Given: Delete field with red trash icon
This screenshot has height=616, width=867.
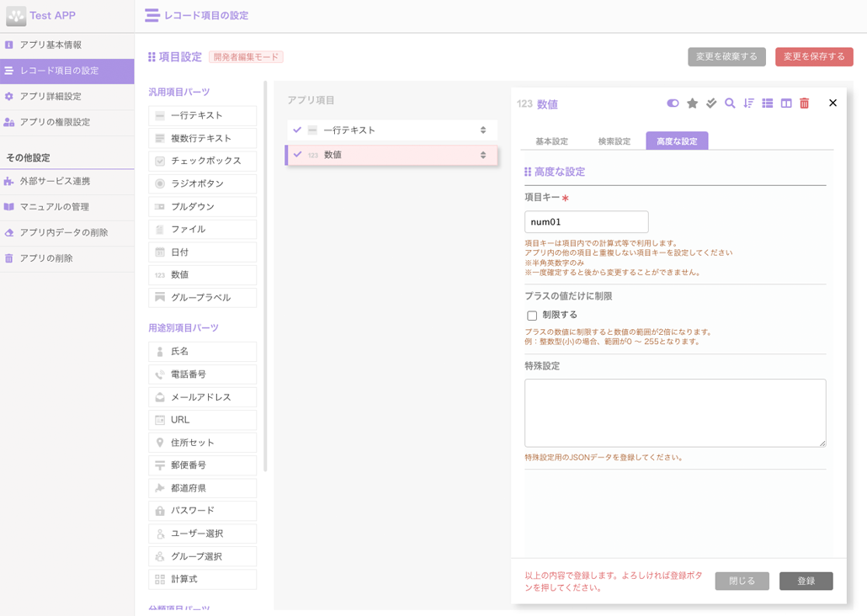Looking at the screenshot, I should (805, 104).
